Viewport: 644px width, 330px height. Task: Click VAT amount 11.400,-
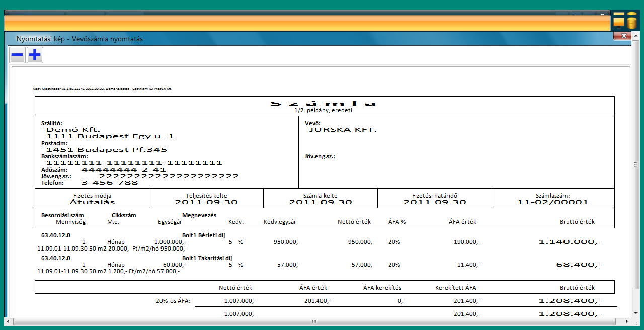click(468, 265)
